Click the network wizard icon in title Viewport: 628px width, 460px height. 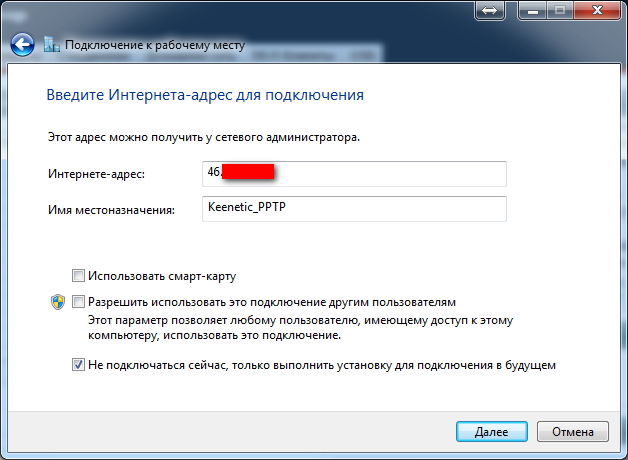[x=52, y=45]
